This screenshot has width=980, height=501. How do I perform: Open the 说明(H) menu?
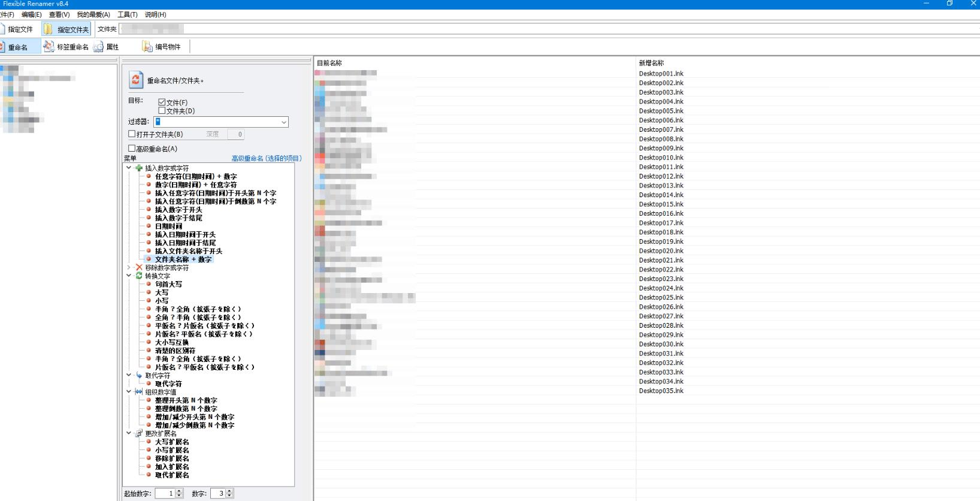156,14
